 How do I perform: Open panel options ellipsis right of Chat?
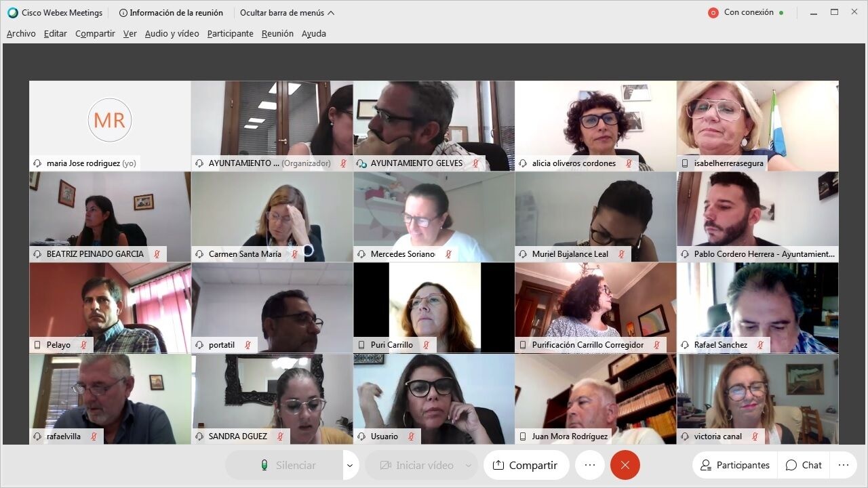point(844,465)
